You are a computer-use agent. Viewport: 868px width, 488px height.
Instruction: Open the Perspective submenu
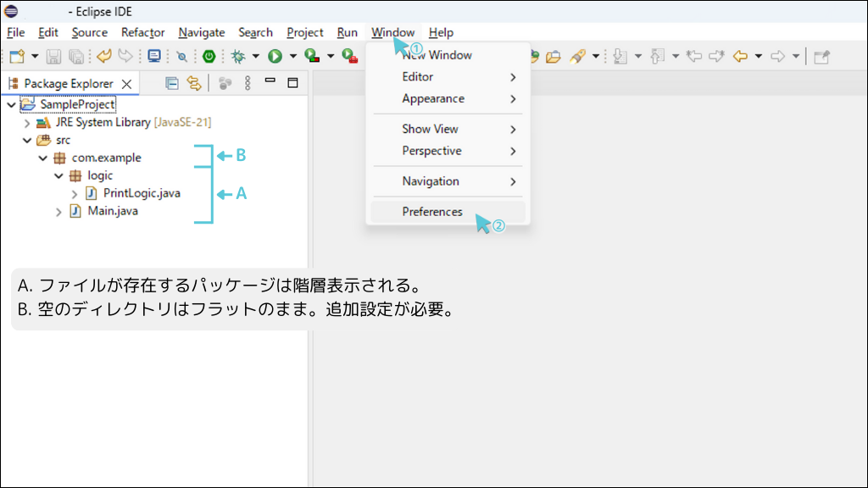(448, 151)
